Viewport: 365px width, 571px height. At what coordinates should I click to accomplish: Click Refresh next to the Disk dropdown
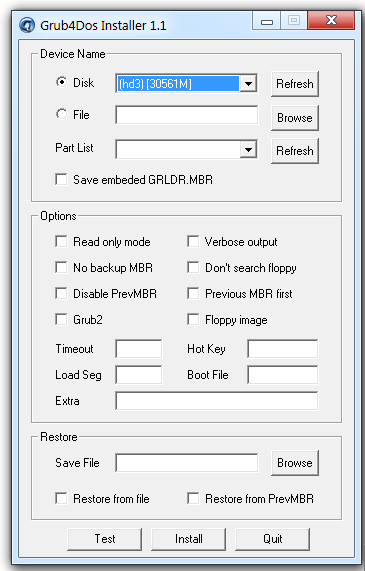(x=295, y=84)
